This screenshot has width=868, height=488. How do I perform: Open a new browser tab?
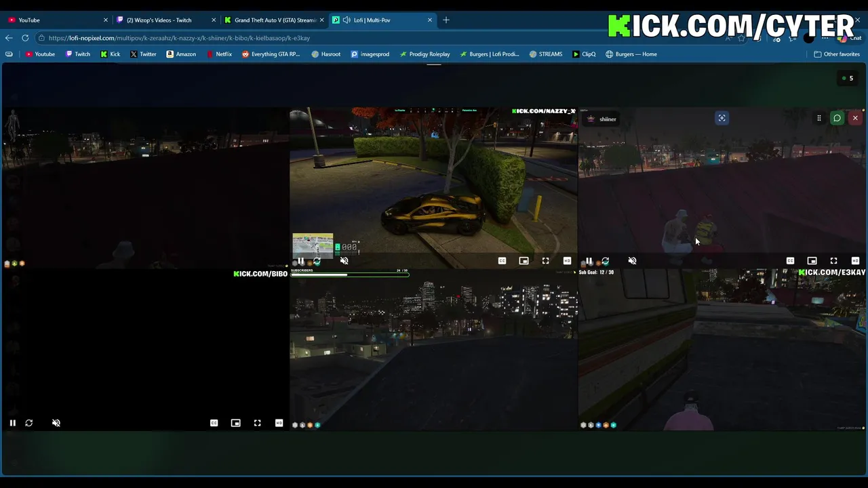click(446, 20)
